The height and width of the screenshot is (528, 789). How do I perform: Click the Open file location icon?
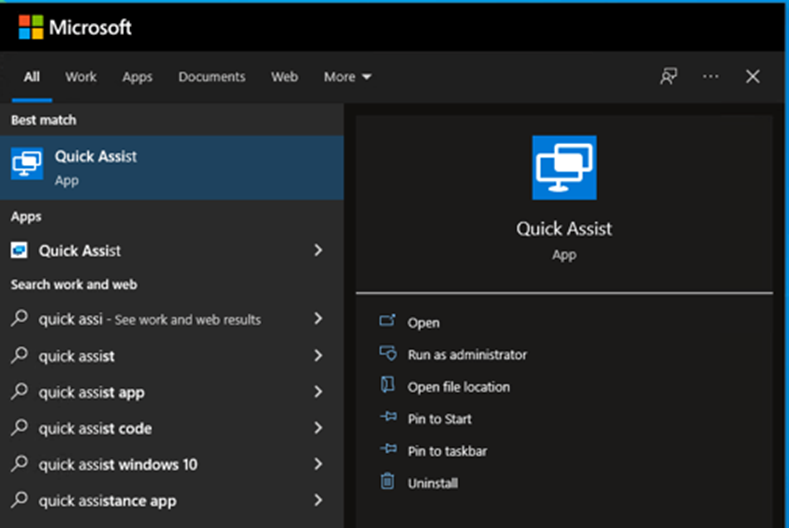click(388, 386)
